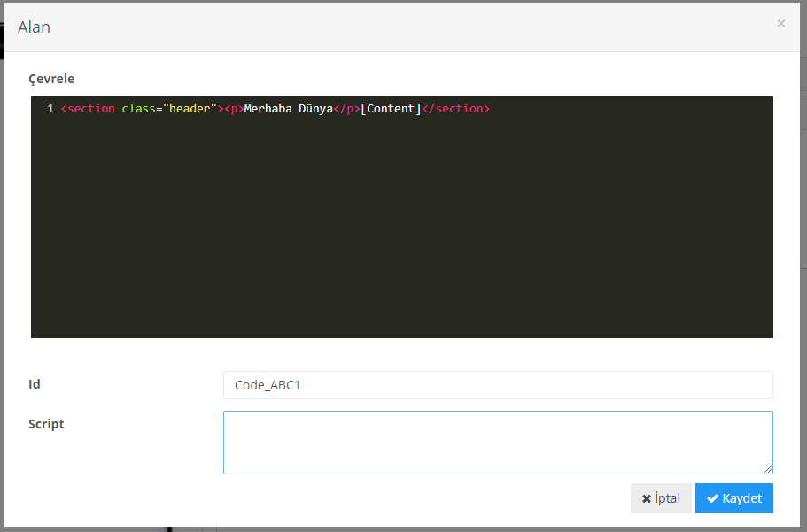Click the [Content] placeholder in the code
The width and height of the screenshot is (807, 532).
tap(391, 109)
